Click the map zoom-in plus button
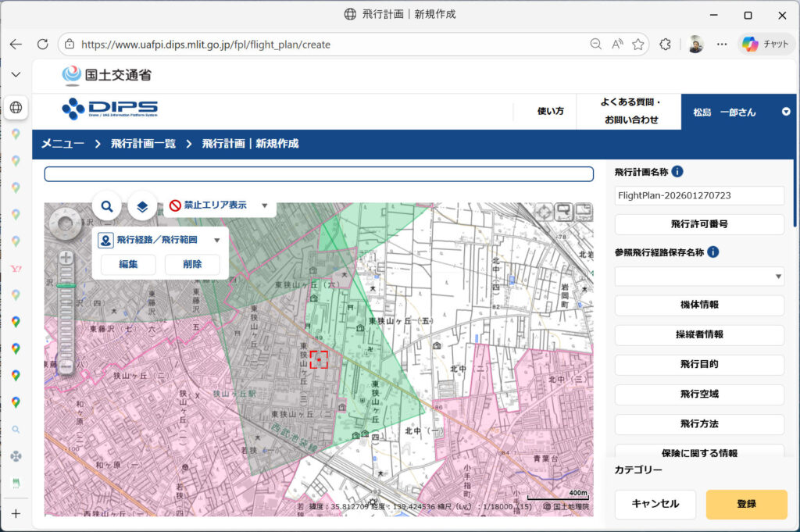800x532 pixels. [x=66, y=257]
